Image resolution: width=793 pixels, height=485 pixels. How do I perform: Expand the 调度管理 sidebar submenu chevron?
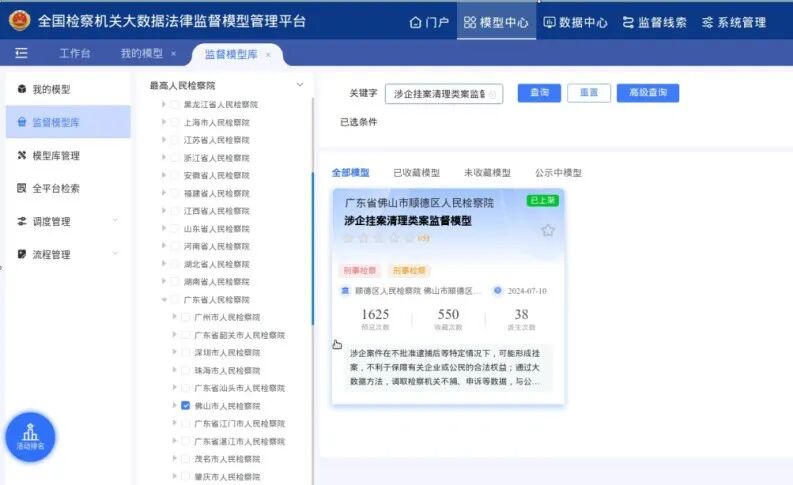(x=115, y=221)
